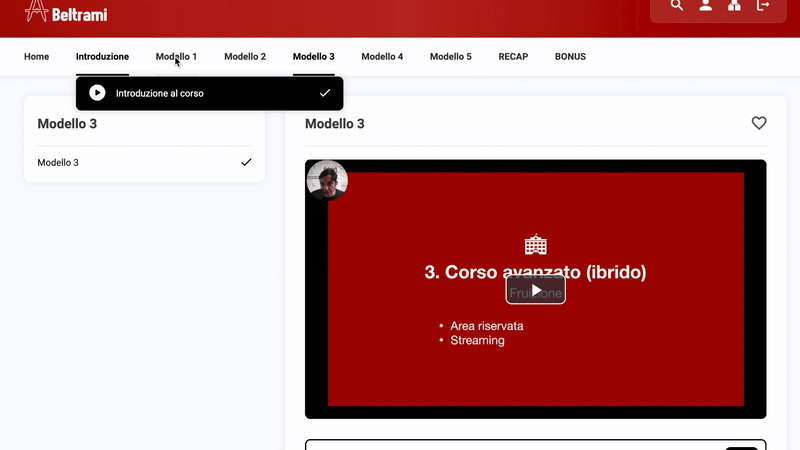This screenshot has height=450, width=800.
Task: Add Modello 3 to favorites with heart
Action: click(759, 123)
